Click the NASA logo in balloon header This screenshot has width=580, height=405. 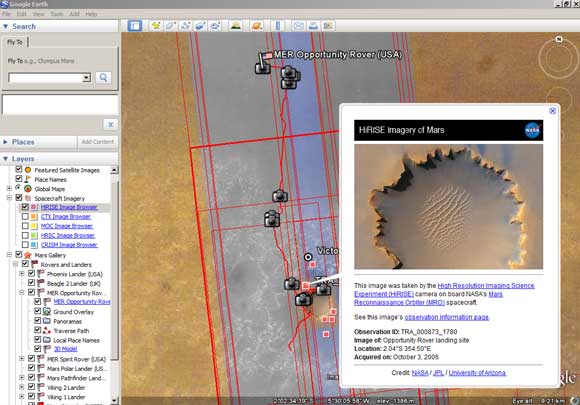(532, 130)
